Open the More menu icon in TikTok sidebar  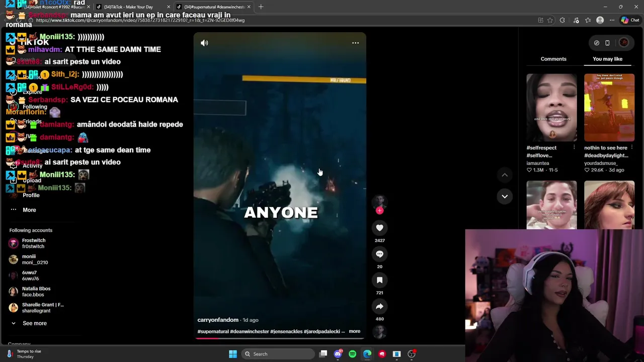click(x=14, y=210)
